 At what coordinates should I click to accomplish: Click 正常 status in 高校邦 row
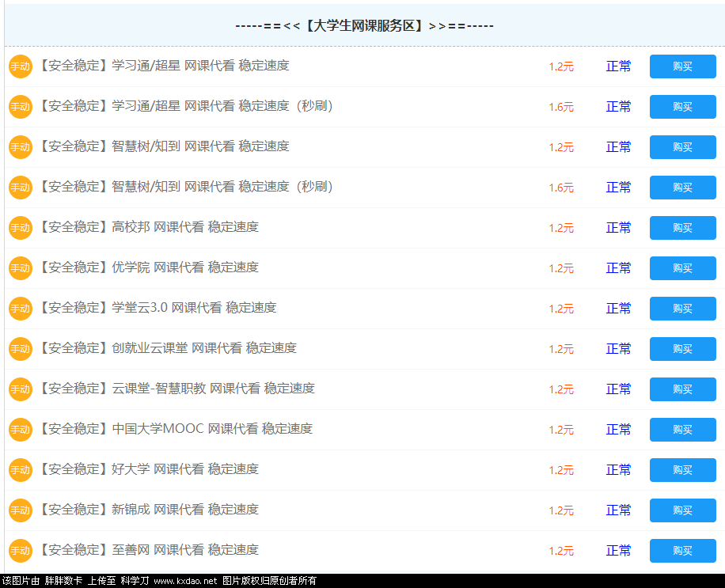[618, 228]
